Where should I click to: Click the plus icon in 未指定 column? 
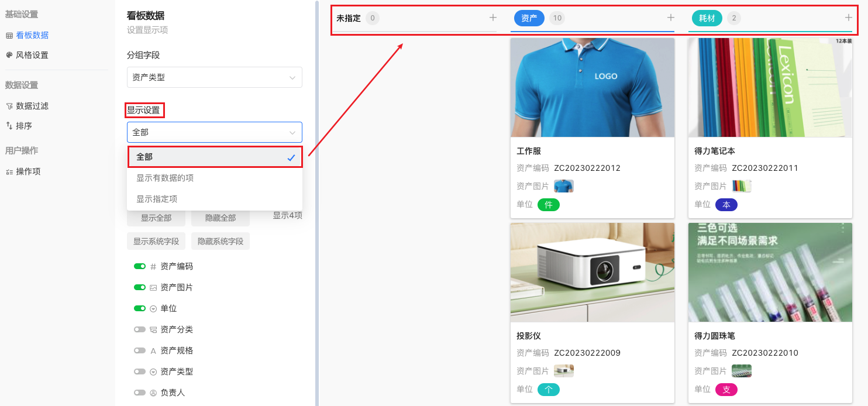[x=493, y=18]
